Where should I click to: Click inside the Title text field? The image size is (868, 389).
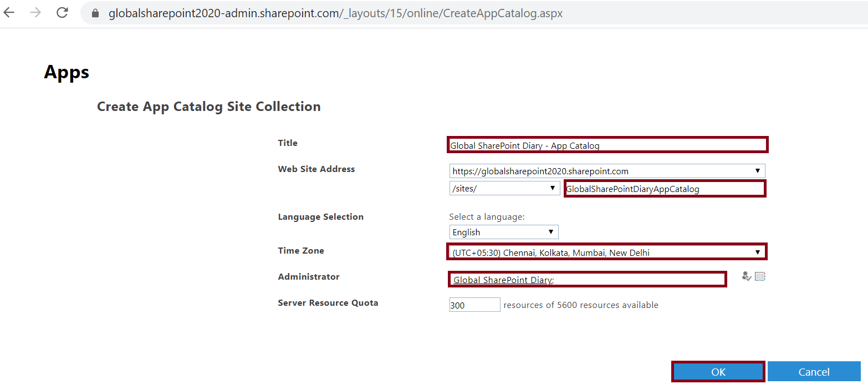607,145
